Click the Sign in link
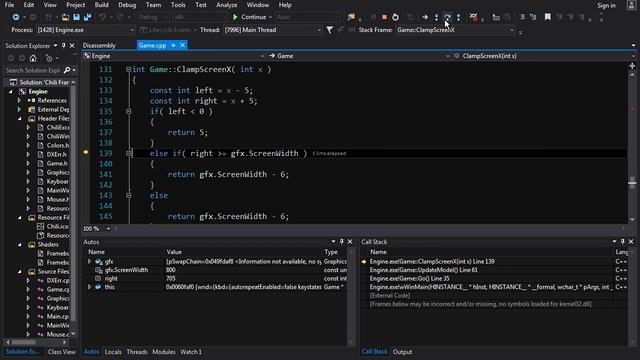This screenshot has width=640, height=360. click(x=606, y=5)
